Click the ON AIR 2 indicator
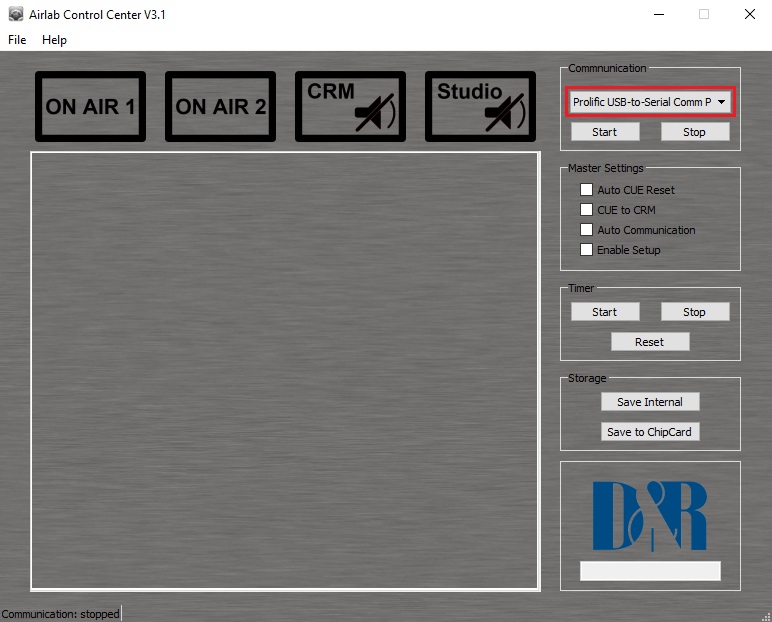Viewport: 772px width, 622px height. [x=220, y=106]
